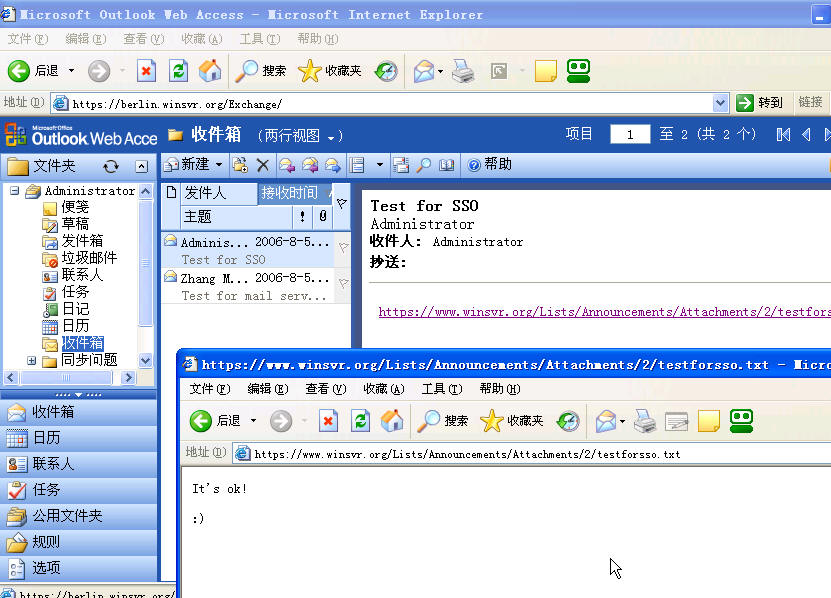Click the refresh folders icon beside 文件夹
The height and width of the screenshot is (598, 831).
tap(111, 166)
